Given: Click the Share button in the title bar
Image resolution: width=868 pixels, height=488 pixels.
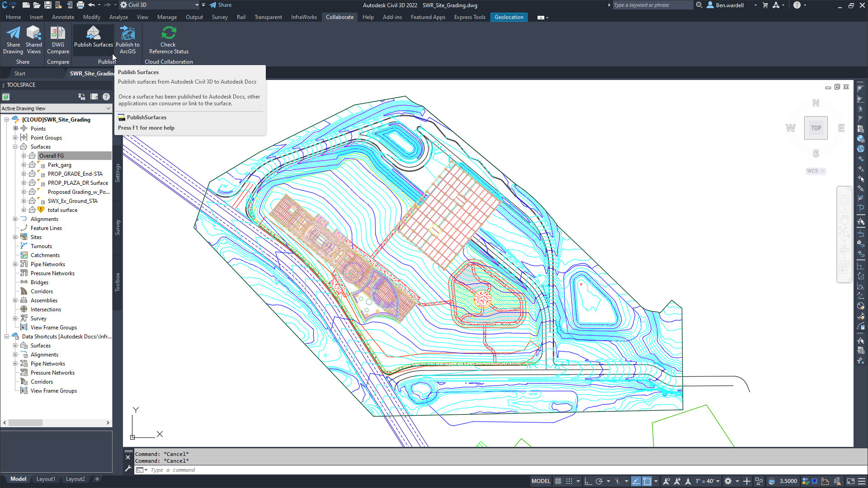Looking at the screenshot, I should (221, 5).
